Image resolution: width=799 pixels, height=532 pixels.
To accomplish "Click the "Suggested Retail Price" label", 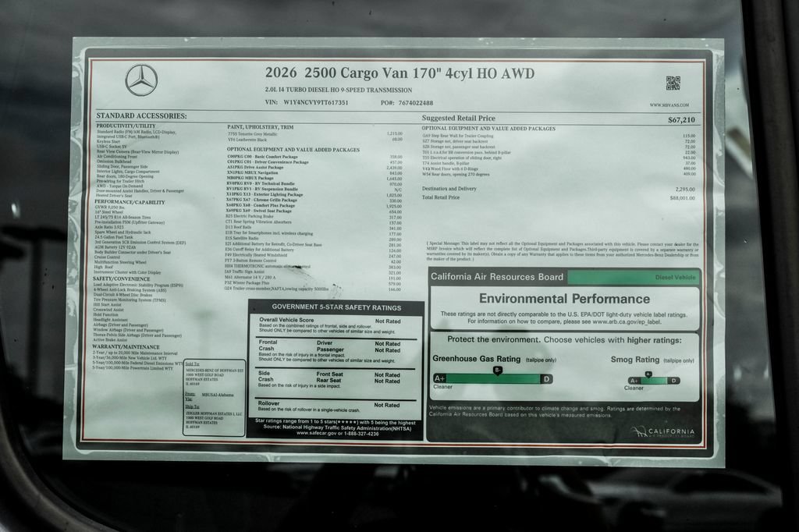I will (x=458, y=119).
